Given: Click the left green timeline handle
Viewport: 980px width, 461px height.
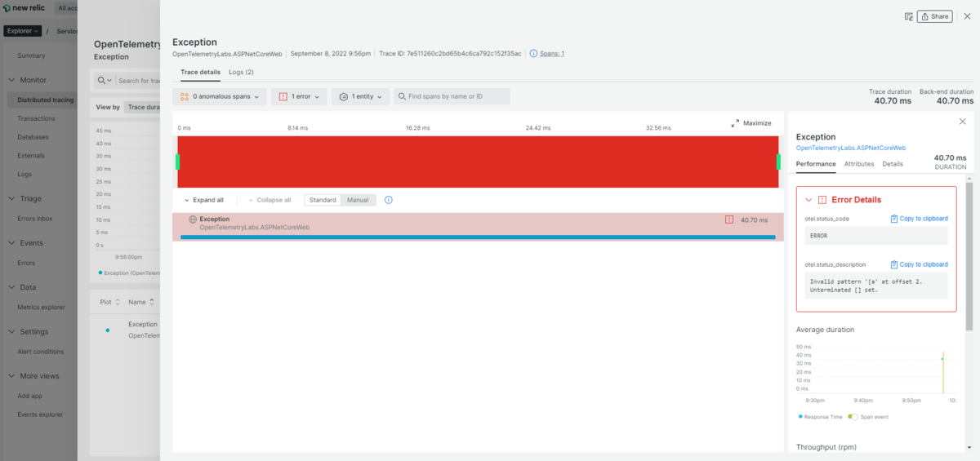Looking at the screenshot, I should 177,162.
